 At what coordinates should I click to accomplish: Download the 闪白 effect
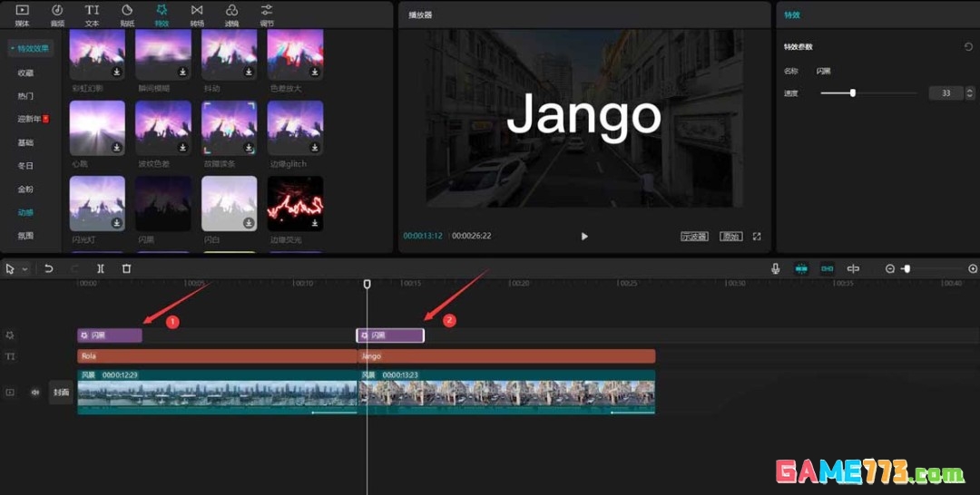pyautogui.click(x=249, y=223)
